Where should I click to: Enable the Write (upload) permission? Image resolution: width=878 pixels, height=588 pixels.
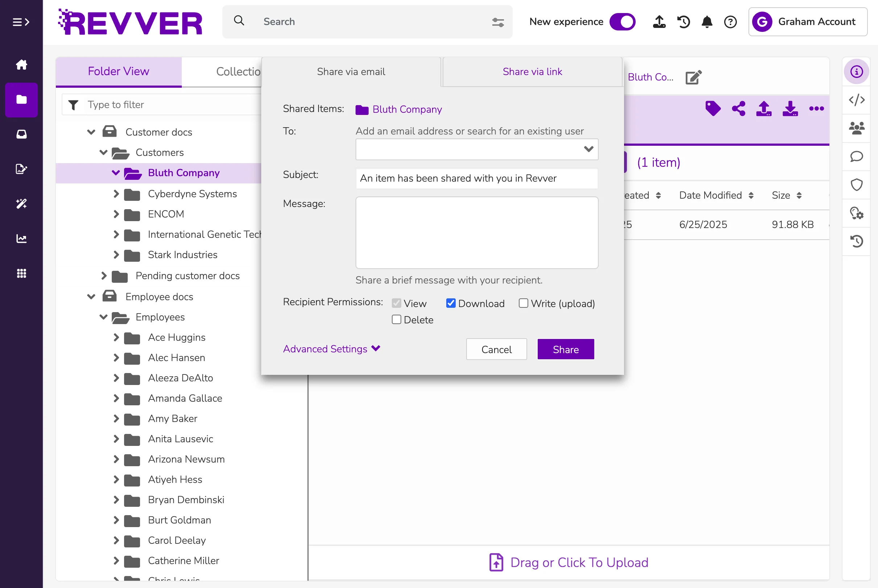pos(523,303)
